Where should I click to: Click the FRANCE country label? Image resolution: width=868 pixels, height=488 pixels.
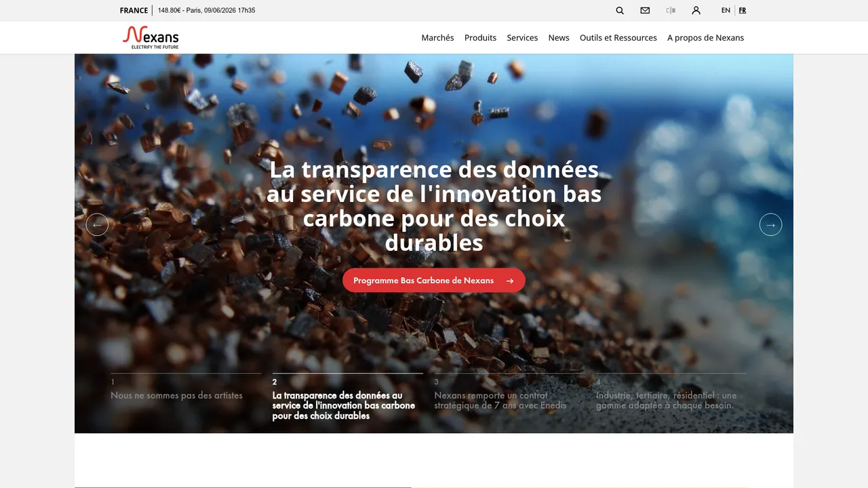tap(134, 10)
